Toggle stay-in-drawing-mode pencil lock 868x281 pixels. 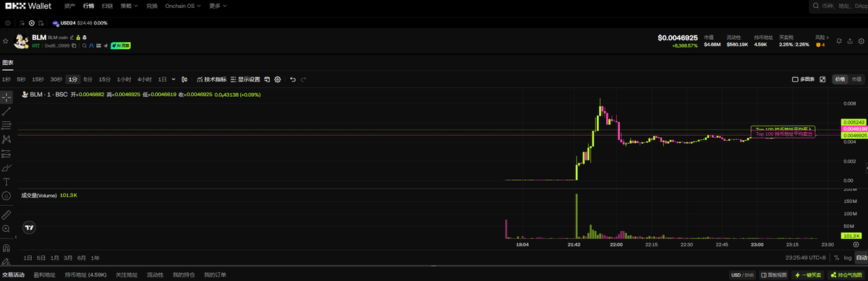click(x=7, y=261)
